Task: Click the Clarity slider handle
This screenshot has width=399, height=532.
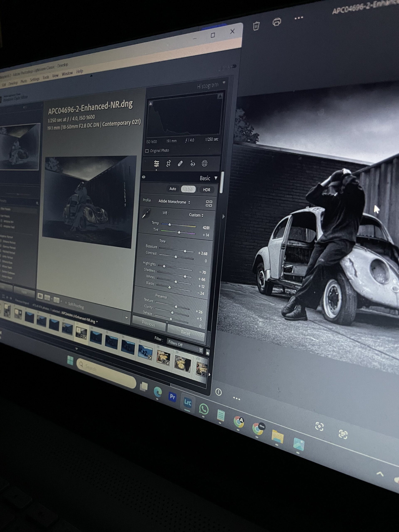Action: coord(172,312)
